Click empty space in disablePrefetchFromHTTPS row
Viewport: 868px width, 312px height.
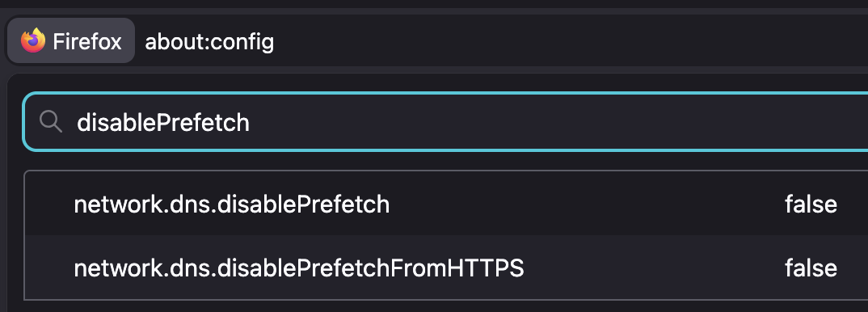(653, 268)
